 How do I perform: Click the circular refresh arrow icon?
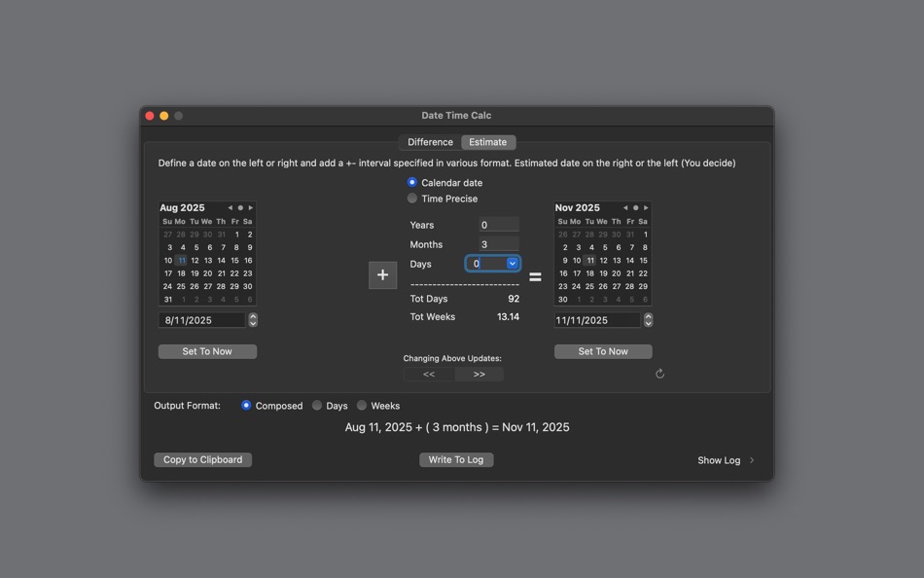(x=659, y=374)
